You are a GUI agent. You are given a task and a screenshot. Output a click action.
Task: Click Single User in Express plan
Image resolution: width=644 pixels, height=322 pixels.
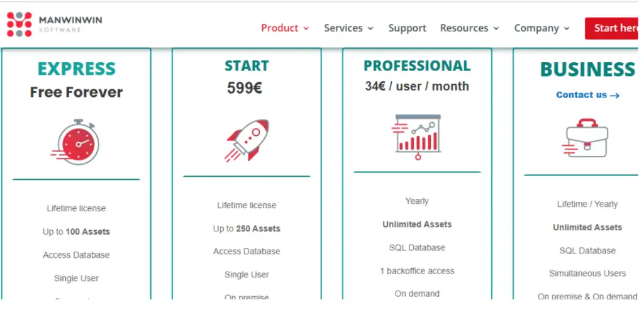(x=76, y=279)
